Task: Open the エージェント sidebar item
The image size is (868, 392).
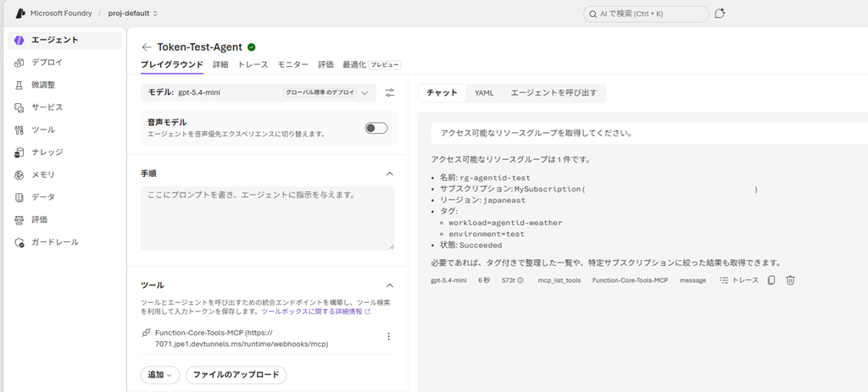Action: coord(64,41)
